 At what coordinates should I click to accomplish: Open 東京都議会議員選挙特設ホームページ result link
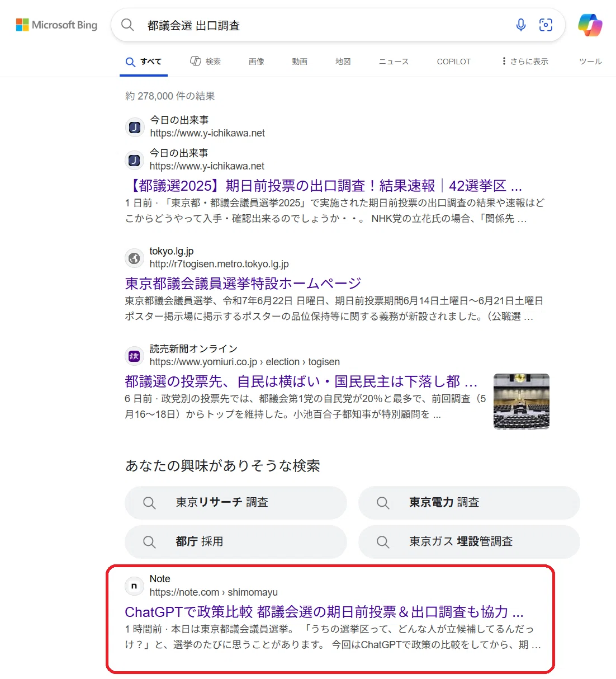(x=243, y=284)
